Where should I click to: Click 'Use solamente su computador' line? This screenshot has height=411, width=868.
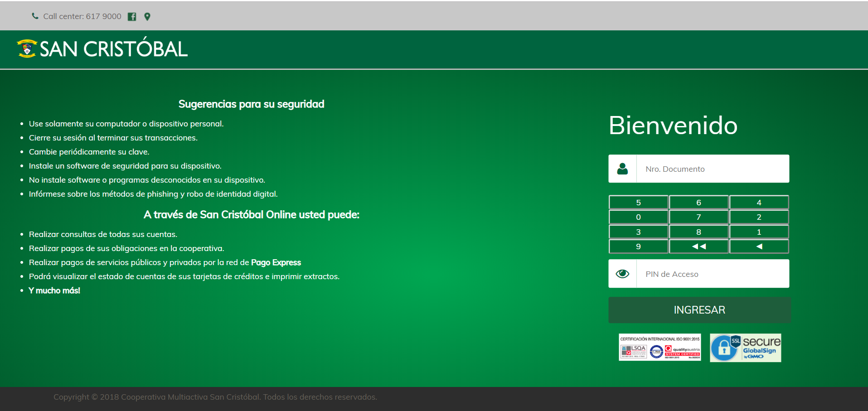[x=126, y=124]
